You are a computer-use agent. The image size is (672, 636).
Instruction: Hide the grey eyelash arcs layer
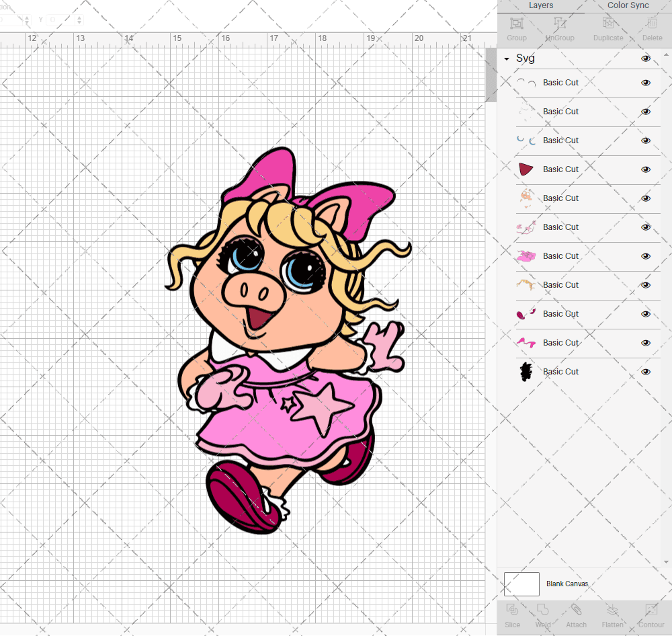click(x=645, y=83)
